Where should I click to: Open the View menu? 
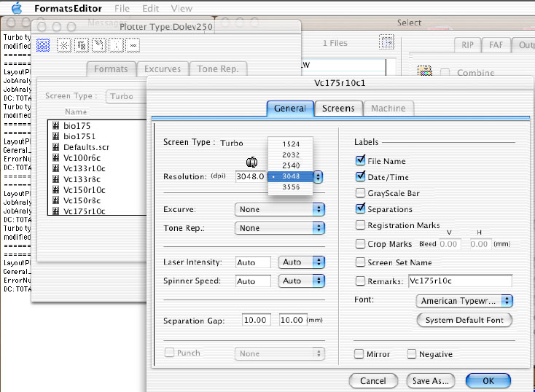(181, 9)
